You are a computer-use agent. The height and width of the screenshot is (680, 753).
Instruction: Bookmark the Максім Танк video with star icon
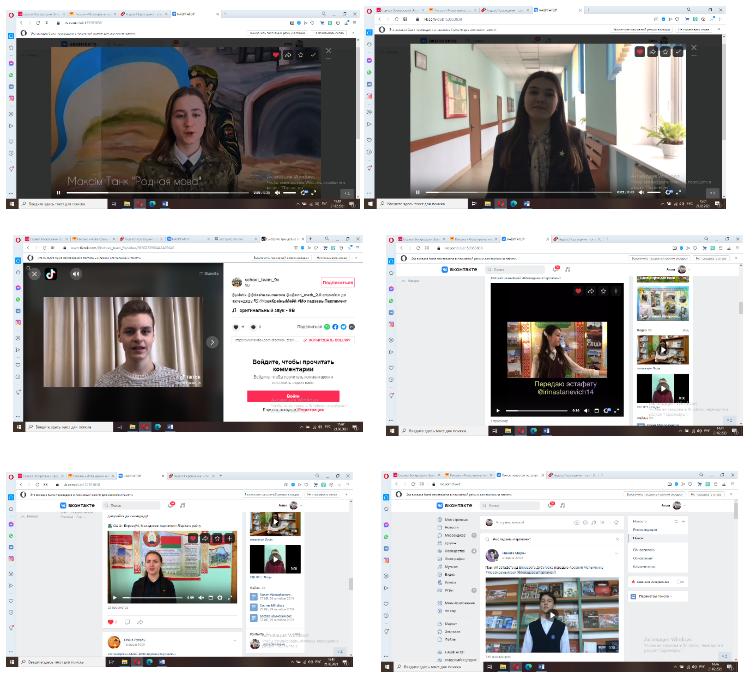tap(301, 55)
